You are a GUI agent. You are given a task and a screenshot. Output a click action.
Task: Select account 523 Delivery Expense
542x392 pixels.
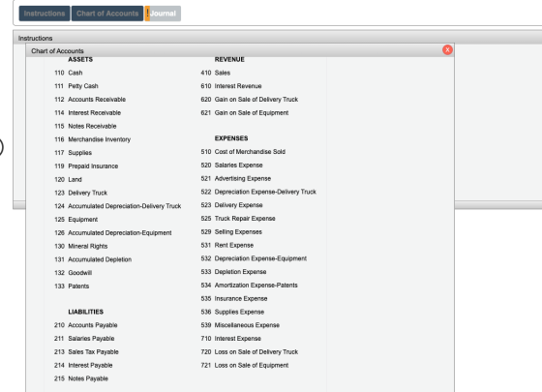click(231, 205)
